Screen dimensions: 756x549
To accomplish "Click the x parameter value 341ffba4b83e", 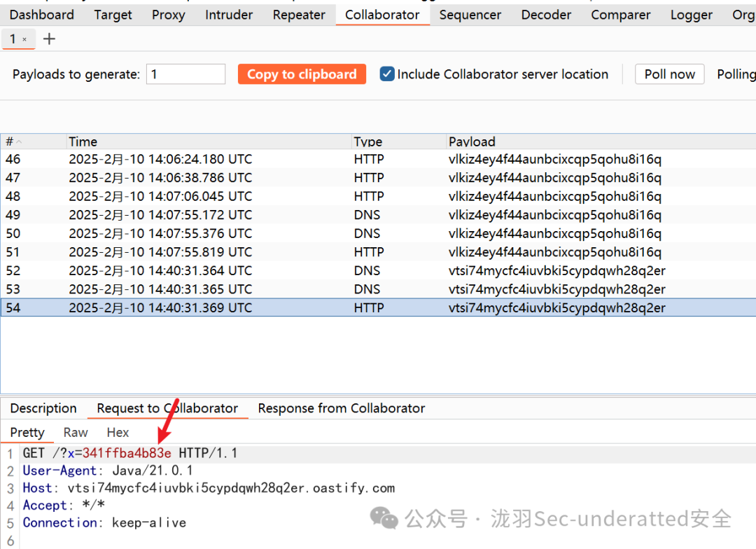I will (x=127, y=453).
